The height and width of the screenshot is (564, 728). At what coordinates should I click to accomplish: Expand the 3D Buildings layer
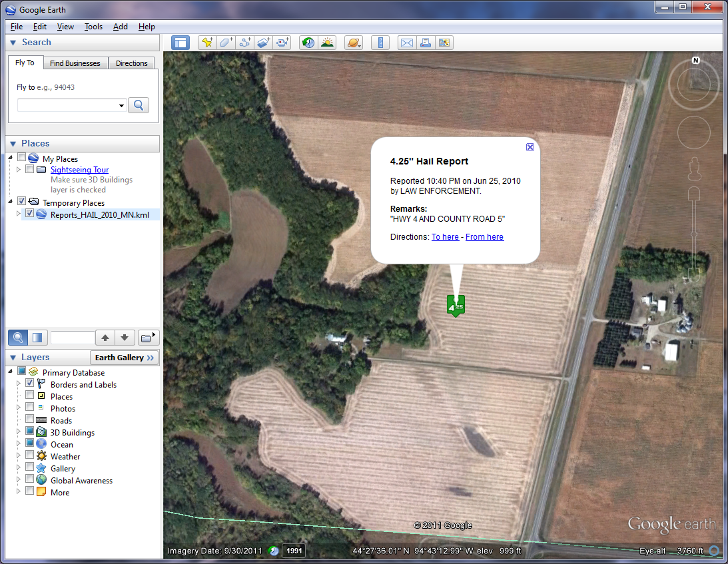coord(19,431)
